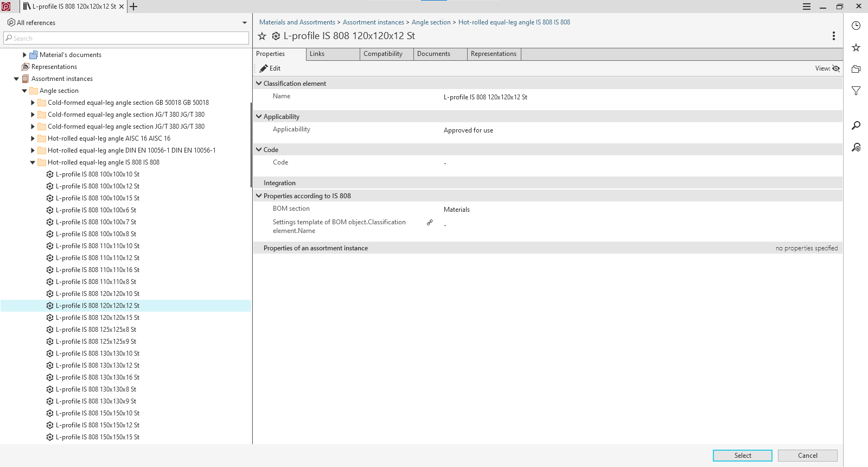868x467 pixels.
Task: Switch to the Representations tab
Action: pos(494,54)
